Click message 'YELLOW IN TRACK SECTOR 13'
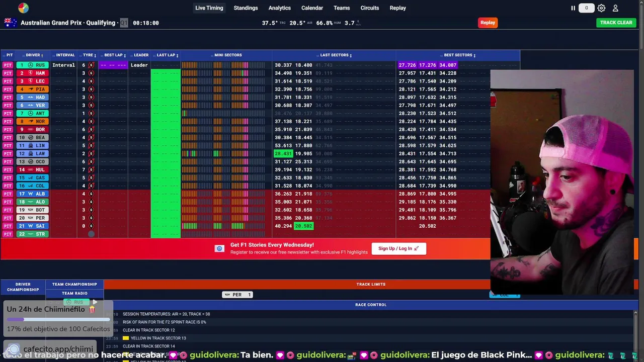Screen dimensions: 644x362 [x=158, y=338]
